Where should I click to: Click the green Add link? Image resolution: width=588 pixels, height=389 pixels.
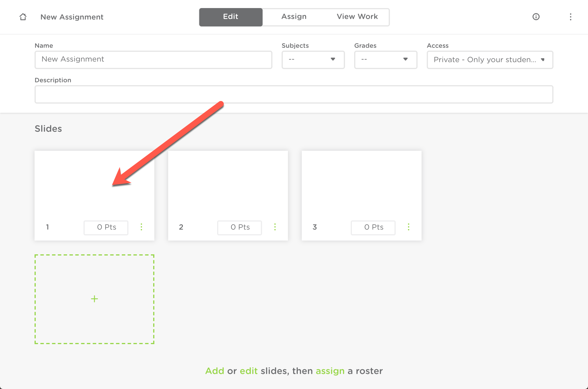(x=215, y=371)
